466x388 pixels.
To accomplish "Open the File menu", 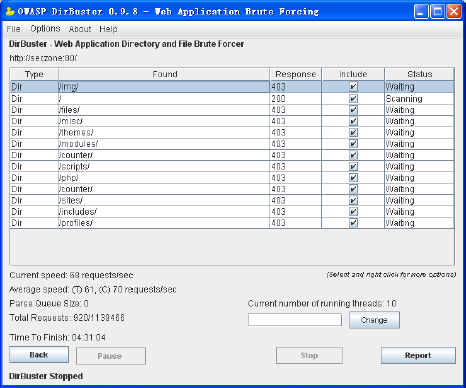I will point(13,29).
